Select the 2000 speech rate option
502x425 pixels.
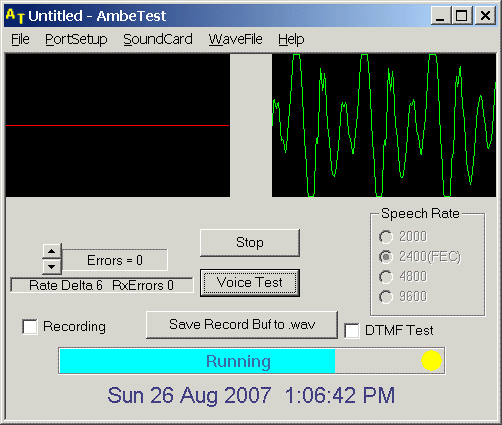coord(386,237)
